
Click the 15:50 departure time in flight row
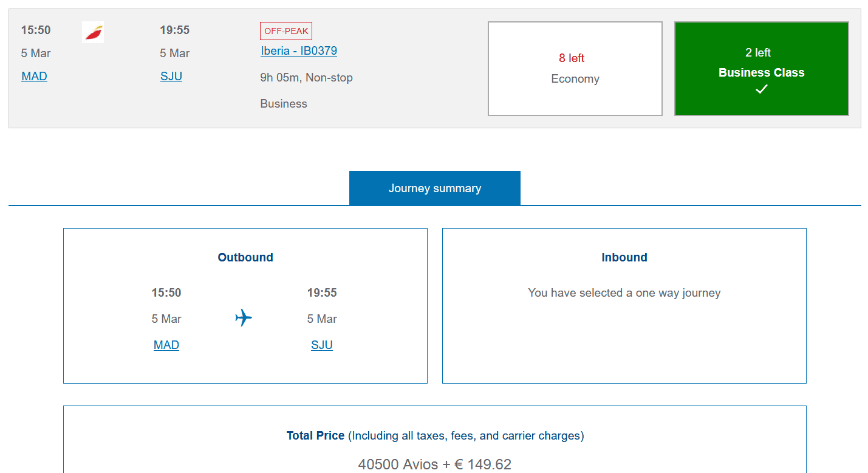[x=36, y=30]
